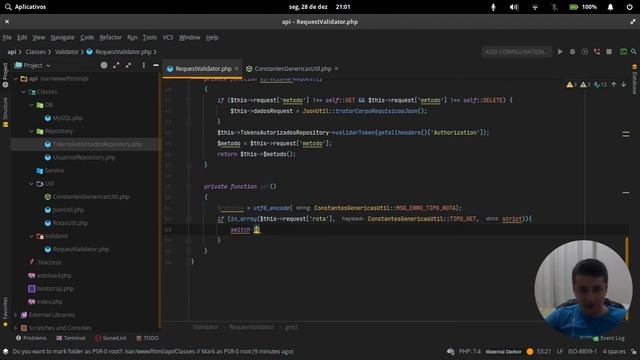Click 'Classes' in breadcrumb navigation bar
Image resolution: width=640 pixels, height=360 pixels.
click(36, 52)
